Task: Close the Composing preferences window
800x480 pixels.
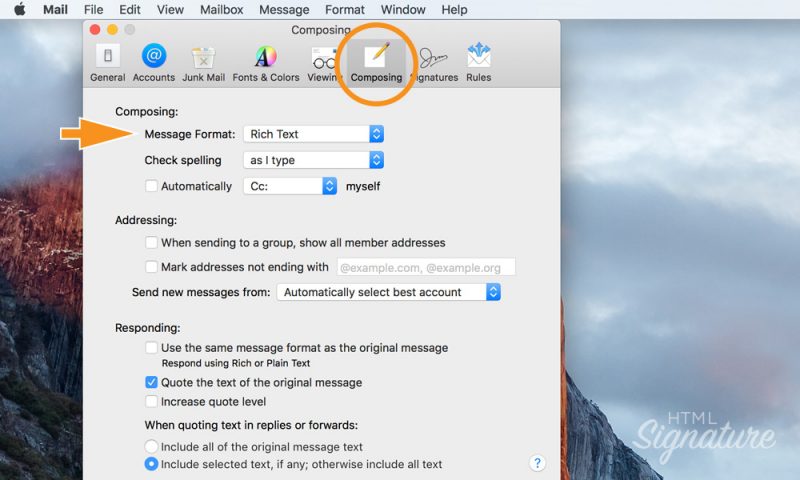Action: [x=95, y=30]
